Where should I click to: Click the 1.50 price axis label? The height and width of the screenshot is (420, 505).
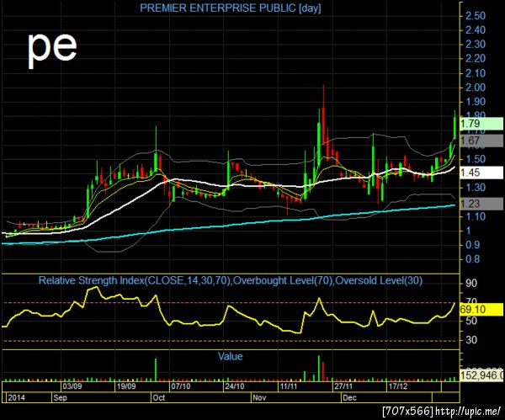pyautogui.click(x=476, y=159)
